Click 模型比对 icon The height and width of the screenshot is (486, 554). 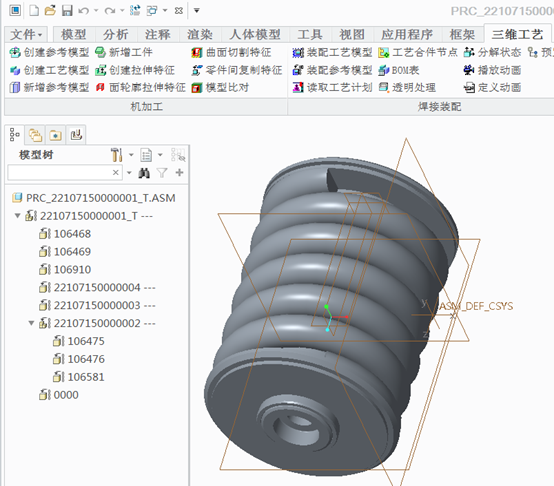coord(197,88)
